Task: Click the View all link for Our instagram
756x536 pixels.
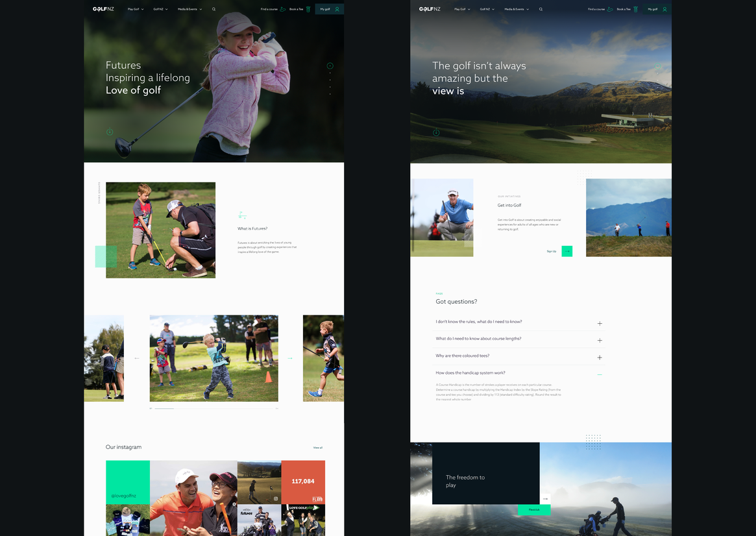Action: 317,448
